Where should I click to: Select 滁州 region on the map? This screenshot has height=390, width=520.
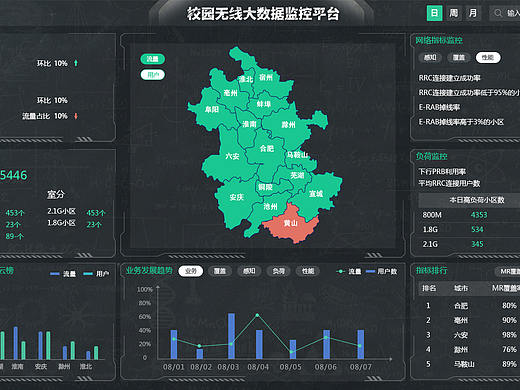(x=288, y=125)
